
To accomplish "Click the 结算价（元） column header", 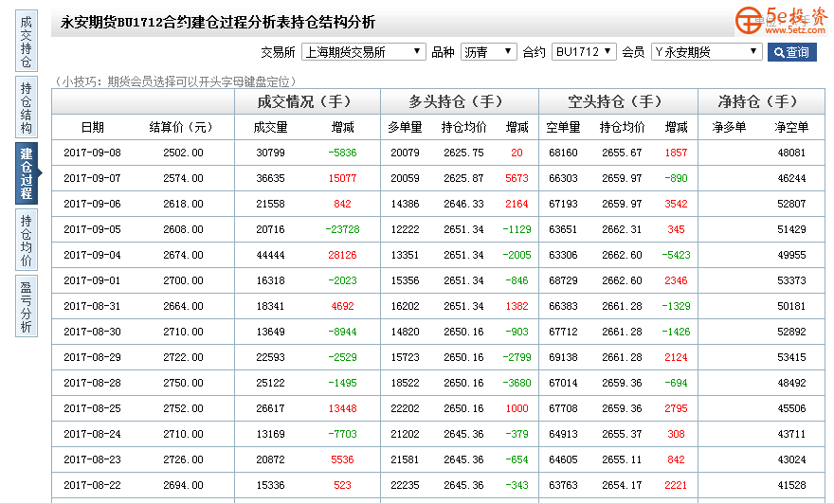I will point(183,128).
